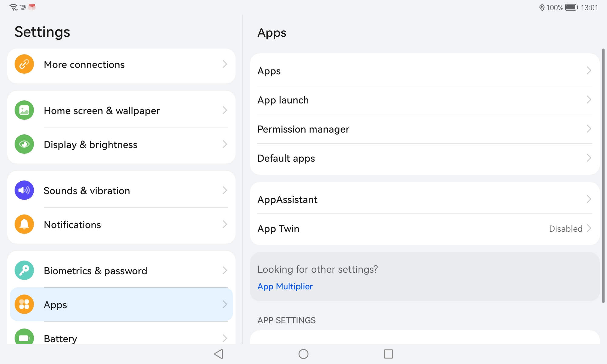The height and width of the screenshot is (364, 607).
Task: Tap the Biometrics & password key icon
Action: pyautogui.click(x=24, y=271)
